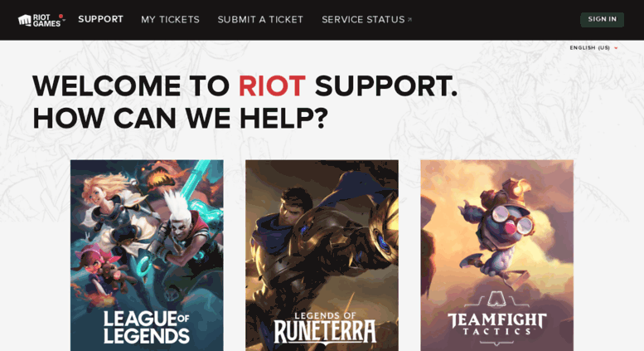Select Submit a Ticket in navigation
This screenshot has width=644, height=351.
pyautogui.click(x=260, y=20)
